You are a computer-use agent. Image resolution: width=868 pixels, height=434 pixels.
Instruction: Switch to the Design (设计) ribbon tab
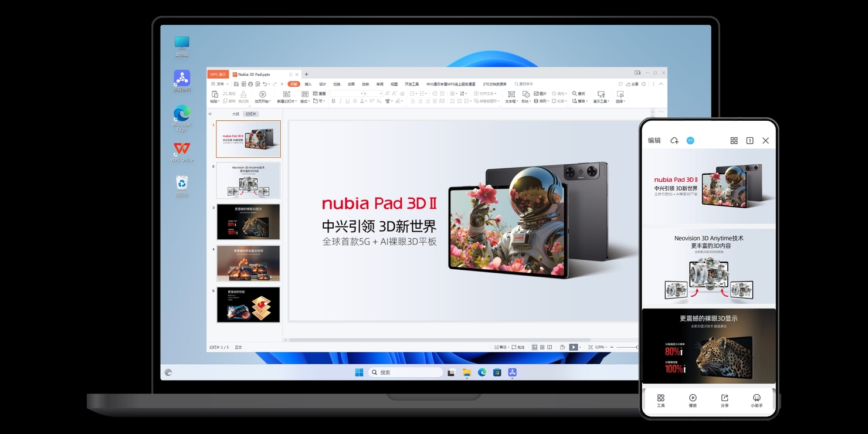point(322,84)
